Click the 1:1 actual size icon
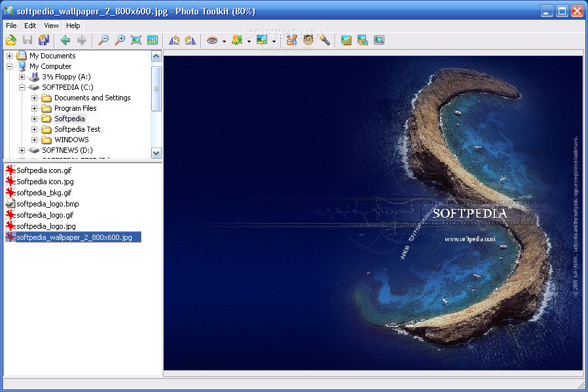This screenshot has width=588, height=392. pos(153,40)
